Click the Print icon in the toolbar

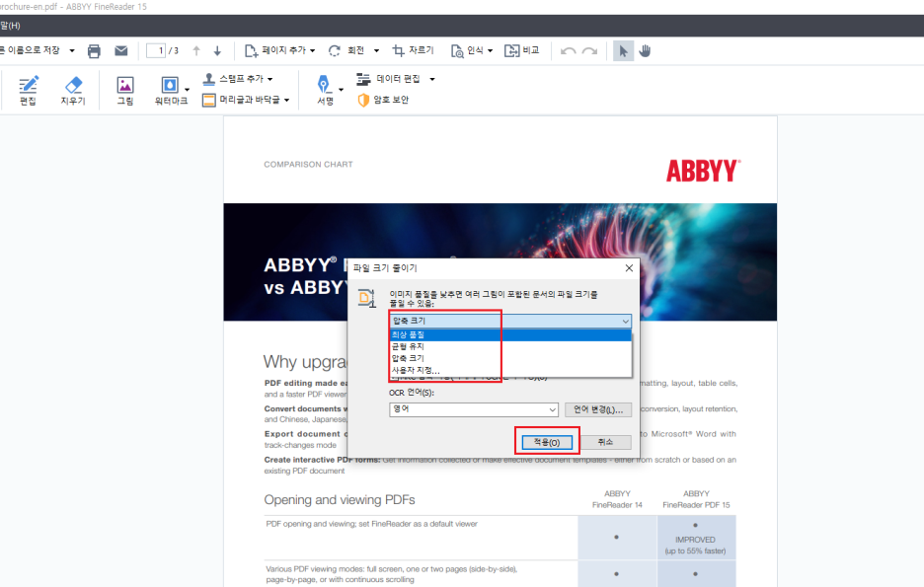point(94,51)
